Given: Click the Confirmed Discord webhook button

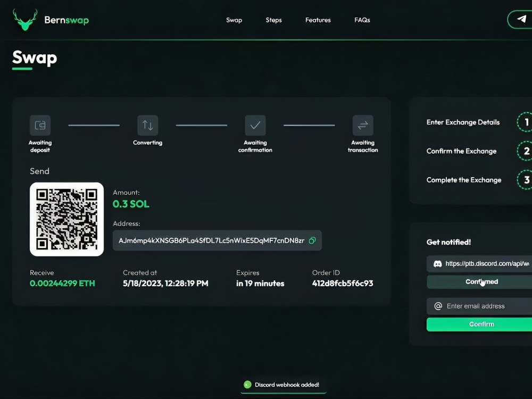Looking at the screenshot, I should (479, 282).
